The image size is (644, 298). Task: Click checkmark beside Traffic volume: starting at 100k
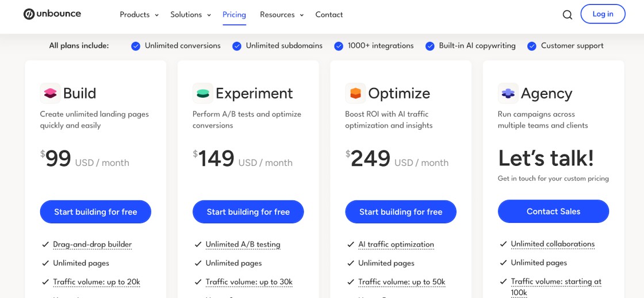tap(503, 281)
